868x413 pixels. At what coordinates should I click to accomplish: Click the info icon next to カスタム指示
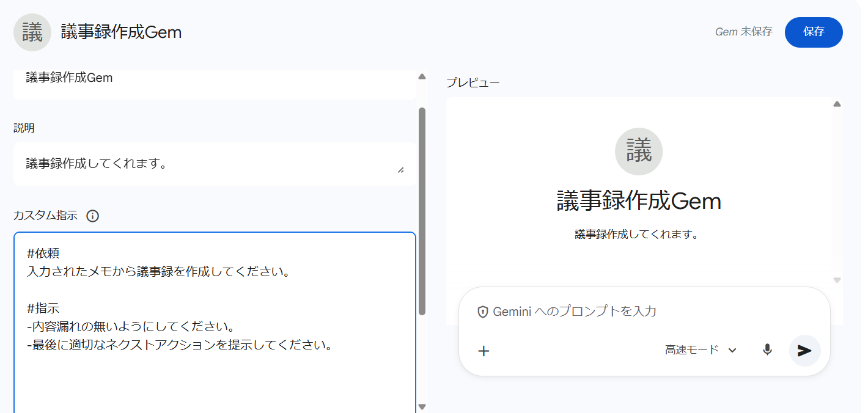[93, 216]
